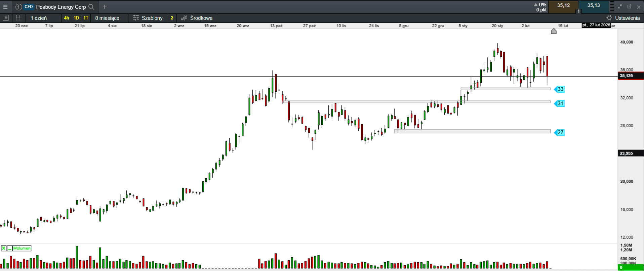Screen dimensions: 644x271
Task: Click the 33 price level marker
Action: pyautogui.click(x=560, y=89)
